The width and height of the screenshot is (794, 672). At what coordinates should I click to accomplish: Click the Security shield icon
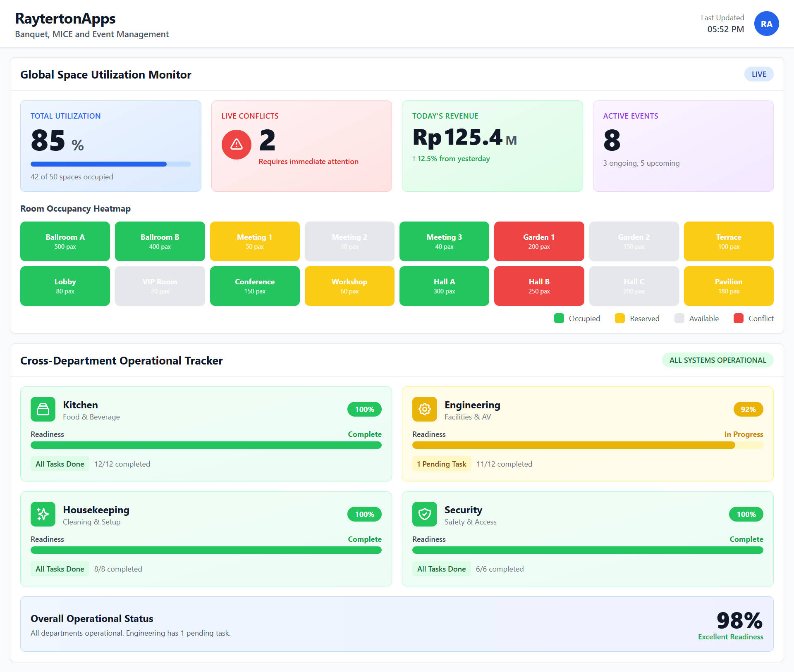424,514
